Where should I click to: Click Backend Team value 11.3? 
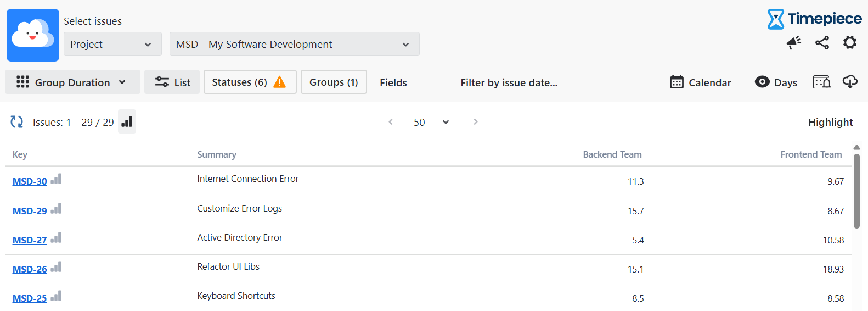point(636,181)
